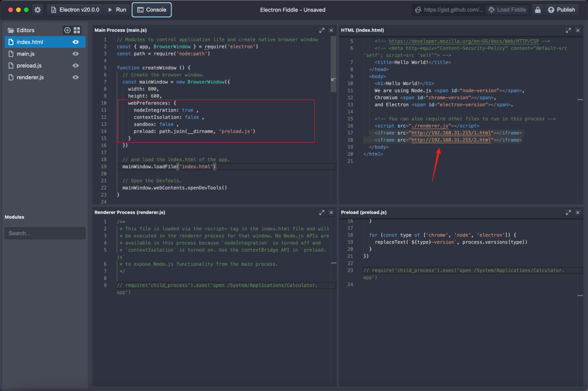Screen dimensions: 588x391
Task: Click the <title>Hello World!</title> line
Action: 413,62
